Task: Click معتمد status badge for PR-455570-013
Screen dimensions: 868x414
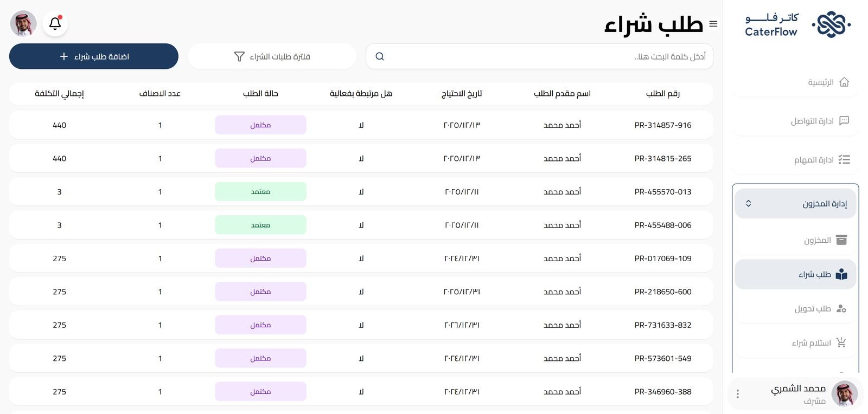Action: pos(260,192)
